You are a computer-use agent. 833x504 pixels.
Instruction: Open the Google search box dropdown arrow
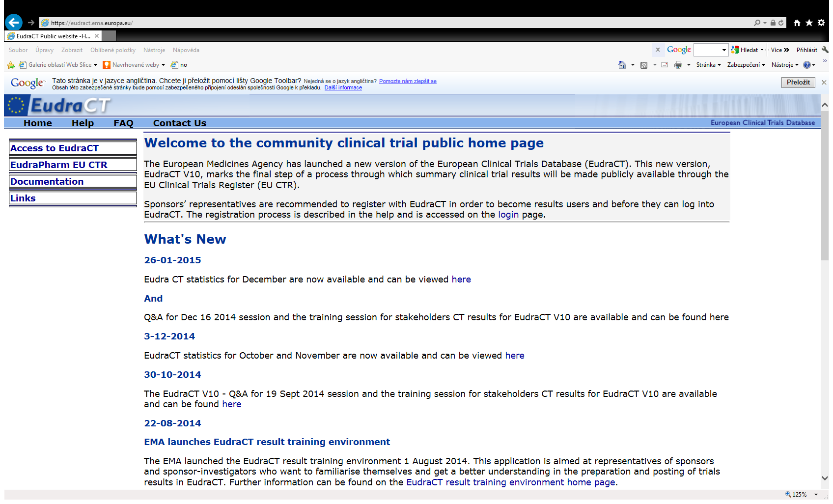724,50
